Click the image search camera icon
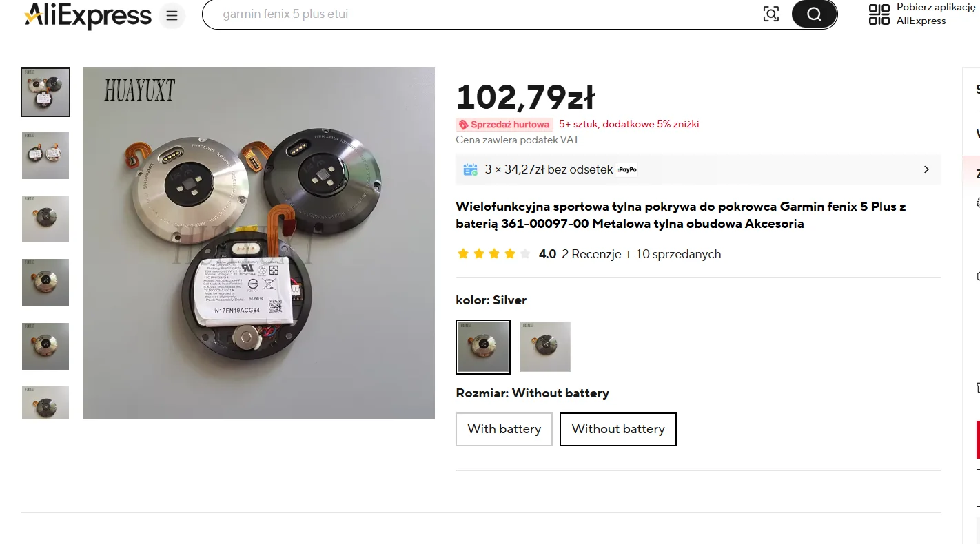 click(x=771, y=14)
